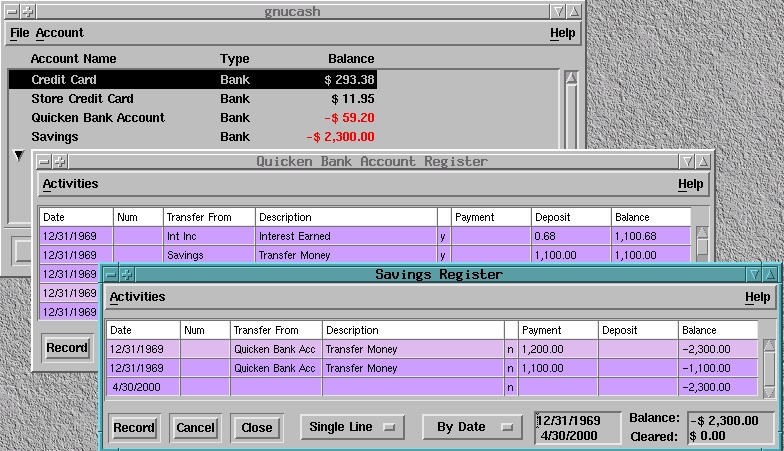
Task: Click scroll-down arrow in Savings Register
Action: pos(769,391)
